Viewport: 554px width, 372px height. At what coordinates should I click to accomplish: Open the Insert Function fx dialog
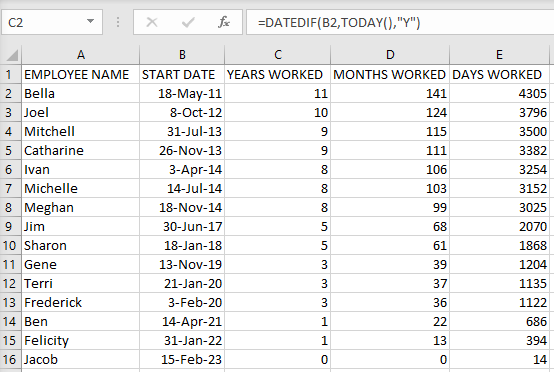click(224, 23)
